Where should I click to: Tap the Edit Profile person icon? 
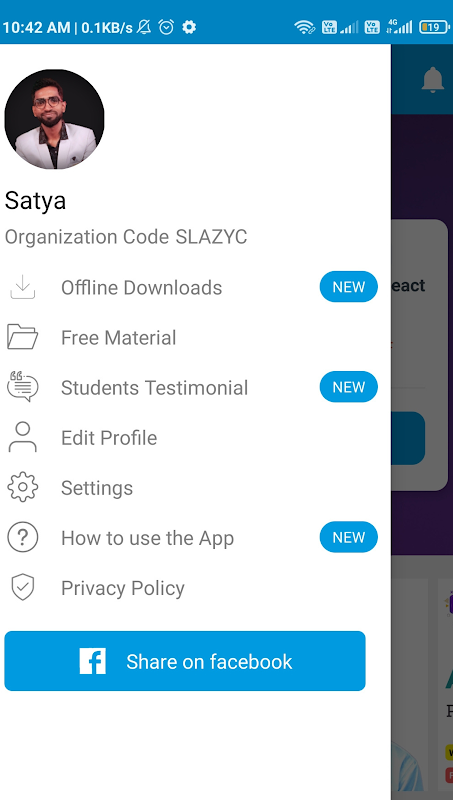click(22, 437)
